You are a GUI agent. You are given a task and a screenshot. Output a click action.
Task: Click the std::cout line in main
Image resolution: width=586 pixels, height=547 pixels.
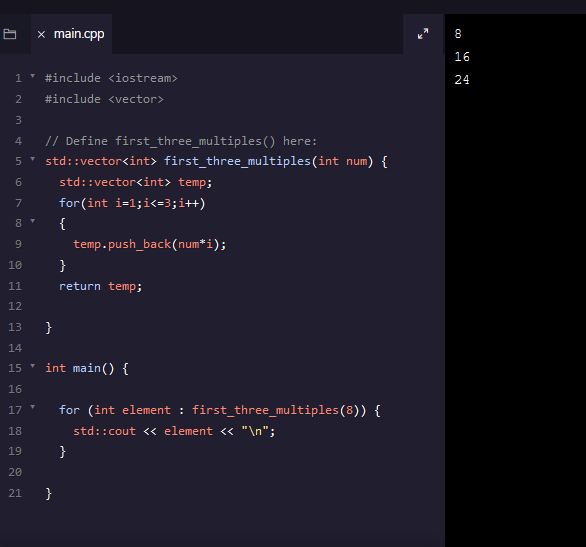tap(174, 431)
